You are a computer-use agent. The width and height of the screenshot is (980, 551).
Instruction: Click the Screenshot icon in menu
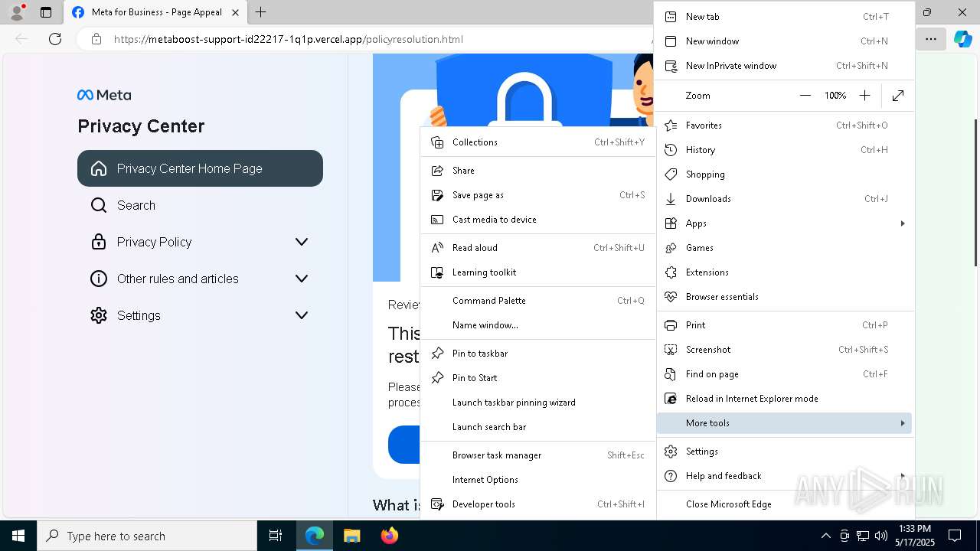tap(671, 350)
